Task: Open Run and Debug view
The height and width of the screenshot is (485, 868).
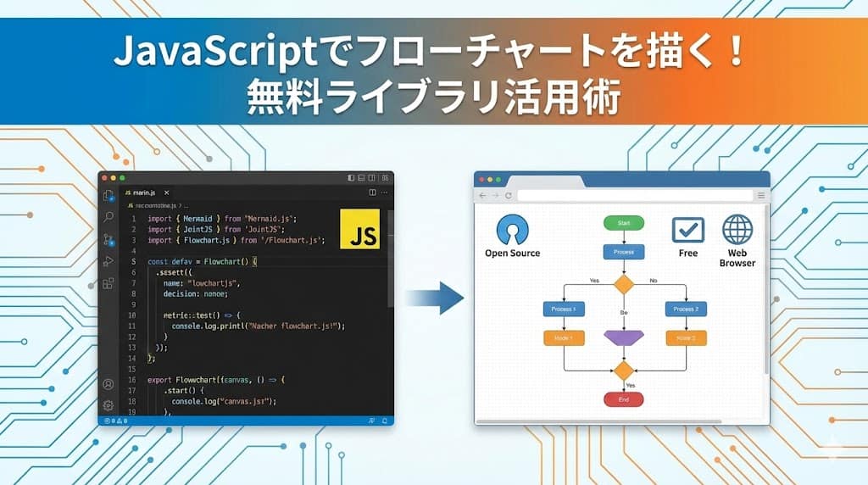Action: 108,262
